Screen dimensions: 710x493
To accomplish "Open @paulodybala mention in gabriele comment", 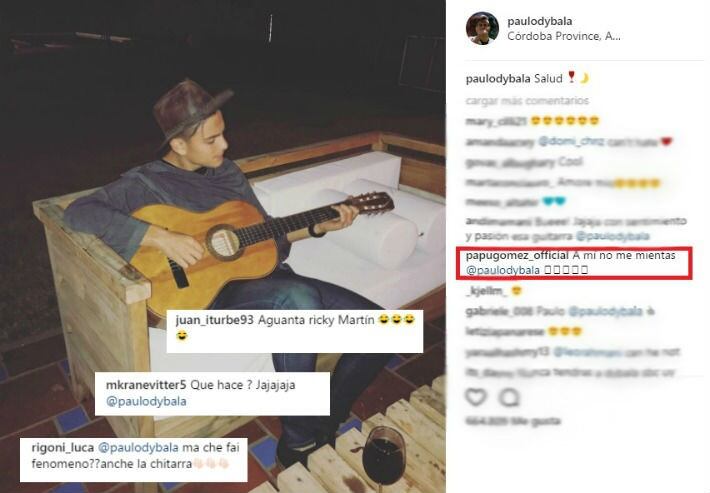I will [x=605, y=311].
